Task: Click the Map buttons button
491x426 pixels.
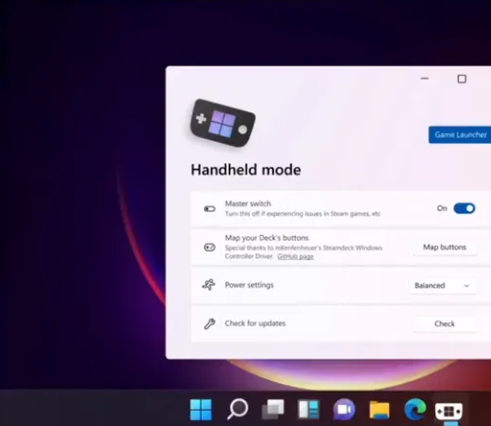Action: click(x=444, y=247)
